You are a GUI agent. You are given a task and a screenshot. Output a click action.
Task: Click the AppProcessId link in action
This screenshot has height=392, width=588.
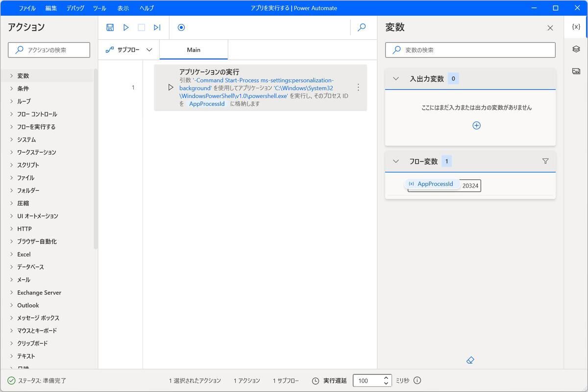point(207,104)
